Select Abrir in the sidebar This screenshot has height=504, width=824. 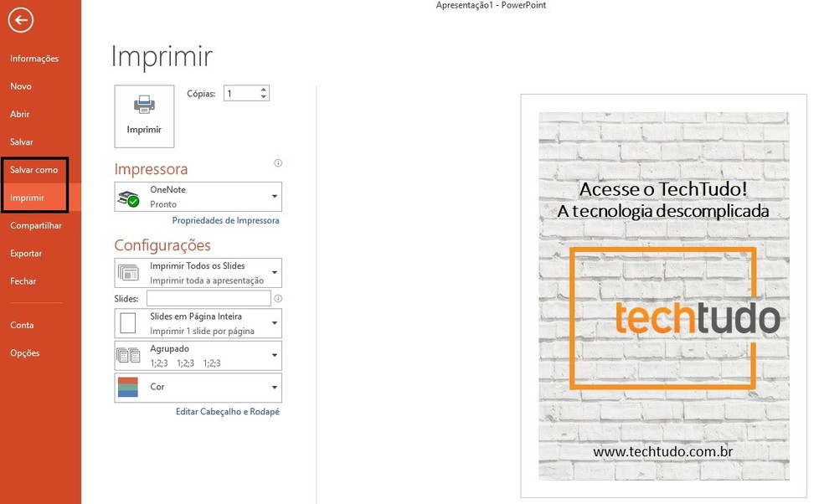[20, 114]
